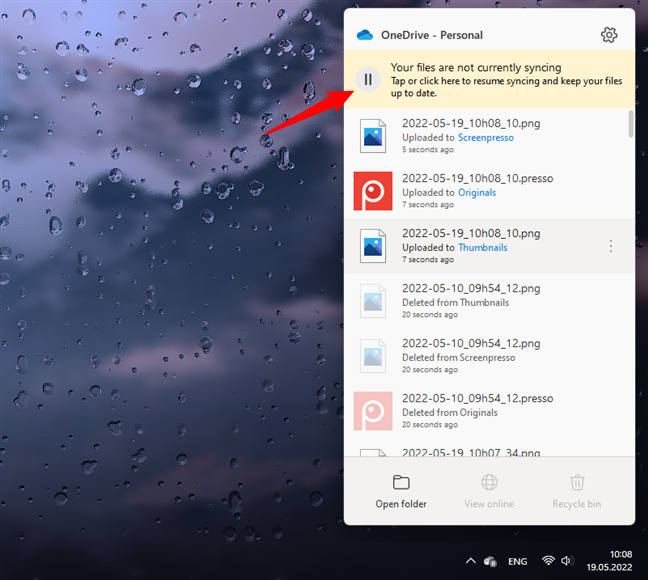Click faded presso icon deleted from Originals

pyautogui.click(x=373, y=411)
